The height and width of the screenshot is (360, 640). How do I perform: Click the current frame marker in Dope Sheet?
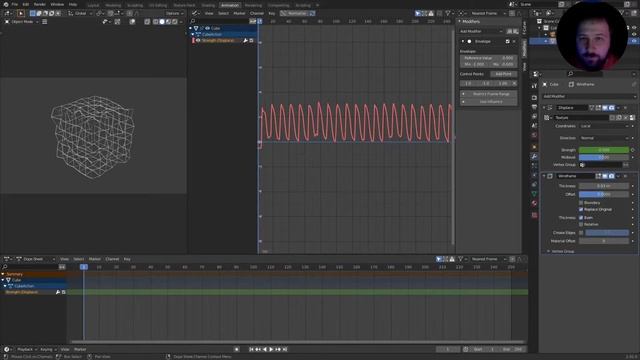pos(84,267)
